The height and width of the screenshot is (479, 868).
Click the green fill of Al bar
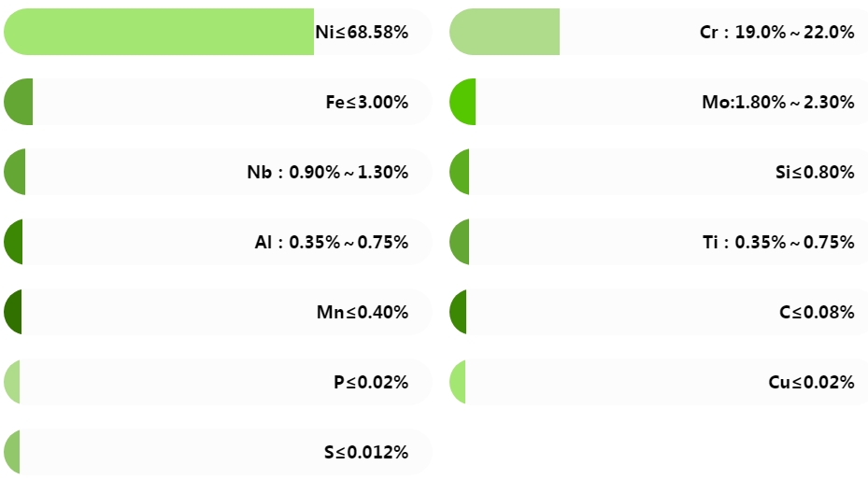[x=13, y=242]
